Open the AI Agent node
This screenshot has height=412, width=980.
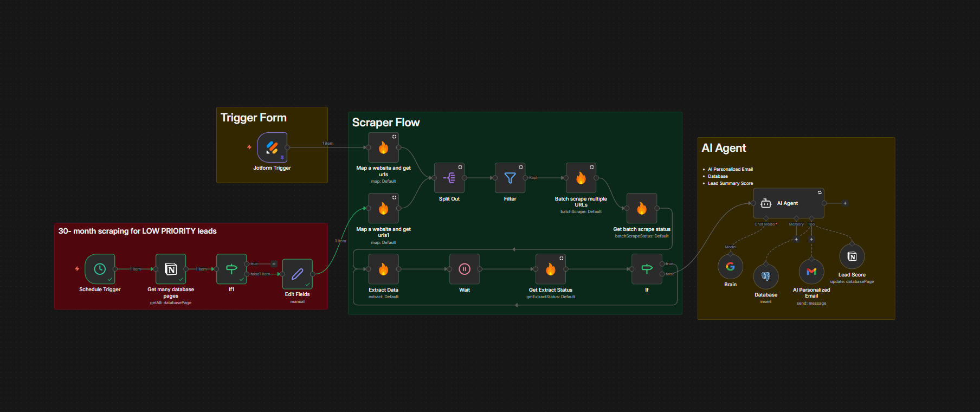coord(789,203)
